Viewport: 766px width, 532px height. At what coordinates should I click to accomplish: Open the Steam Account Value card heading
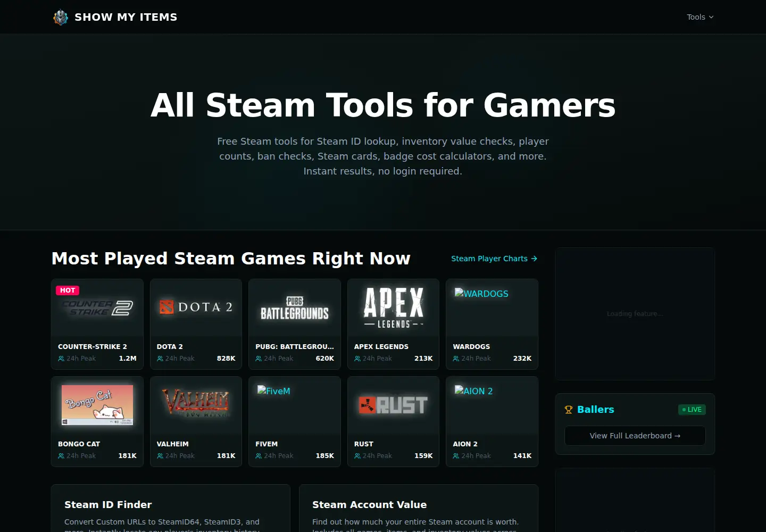[x=370, y=505]
